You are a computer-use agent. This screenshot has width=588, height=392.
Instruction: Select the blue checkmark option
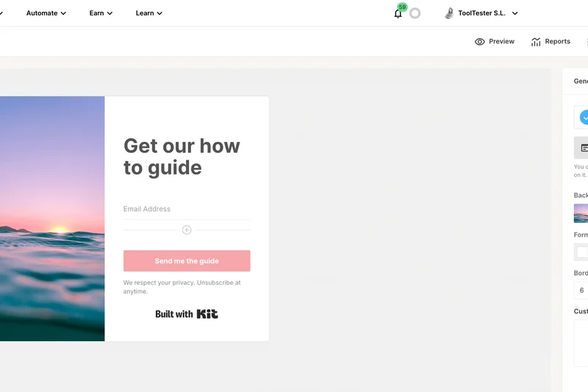(584, 117)
